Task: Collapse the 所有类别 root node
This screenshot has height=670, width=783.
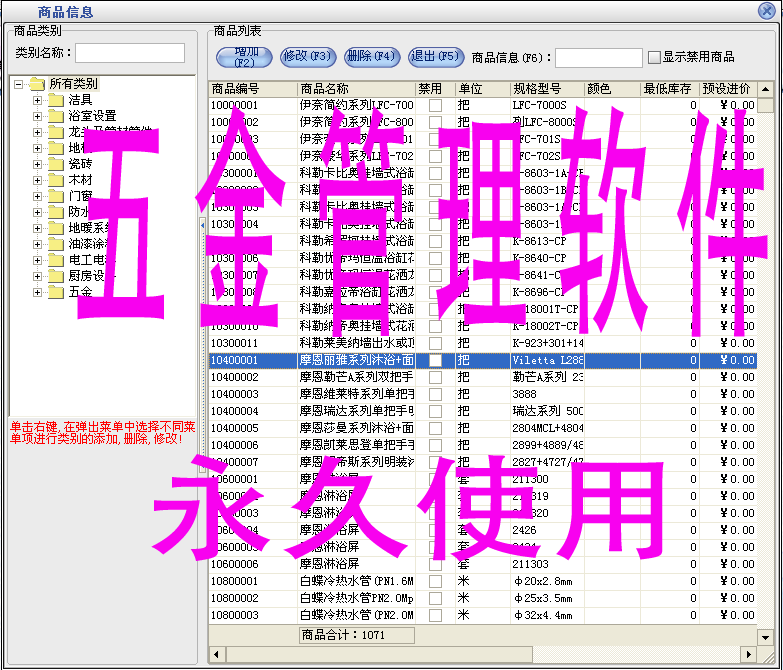Action: [18, 84]
